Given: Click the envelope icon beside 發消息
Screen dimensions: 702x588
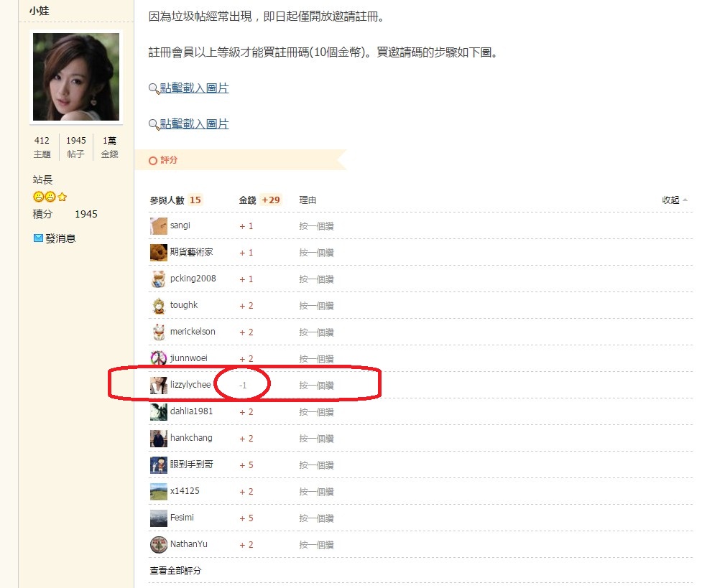Looking at the screenshot, I should [x=39, y=238].
